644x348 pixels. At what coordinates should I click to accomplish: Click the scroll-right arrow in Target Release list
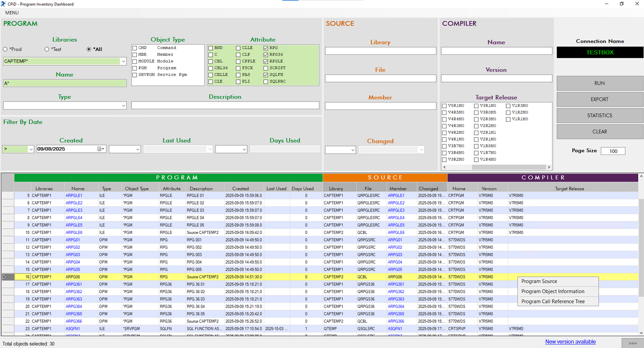(549, 167)
